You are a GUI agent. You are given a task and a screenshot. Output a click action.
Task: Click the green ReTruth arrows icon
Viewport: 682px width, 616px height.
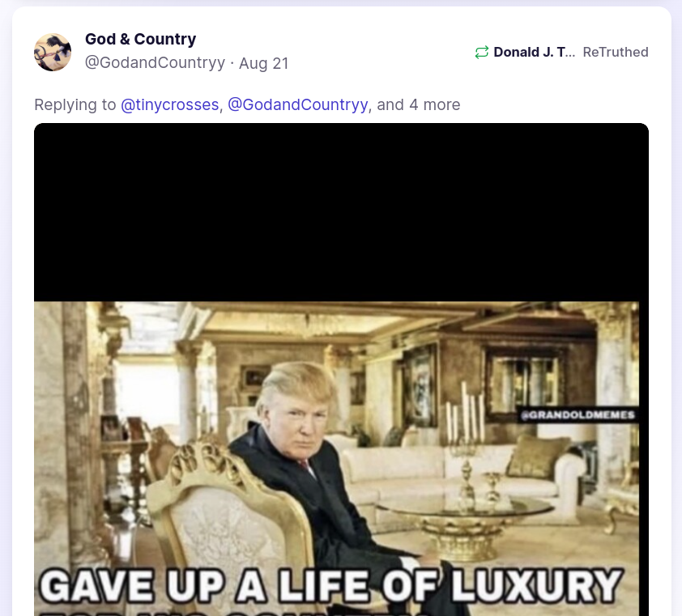click(481, 52)
